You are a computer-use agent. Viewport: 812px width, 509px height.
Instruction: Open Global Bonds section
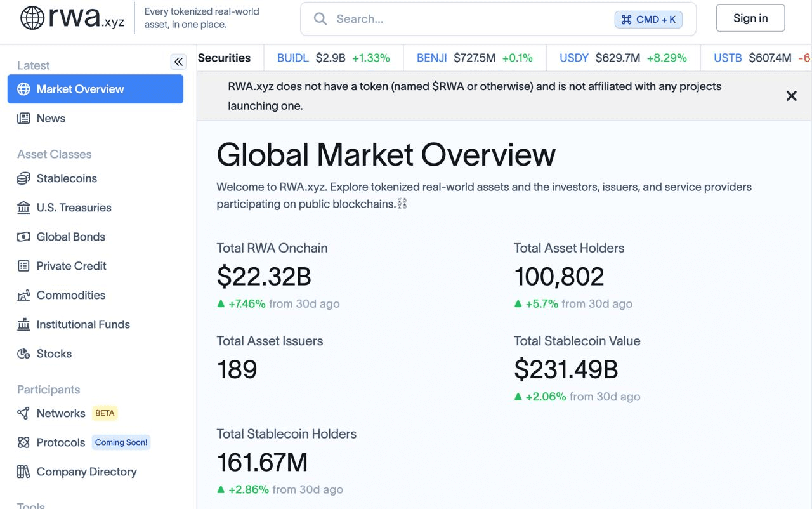[71, 237]
